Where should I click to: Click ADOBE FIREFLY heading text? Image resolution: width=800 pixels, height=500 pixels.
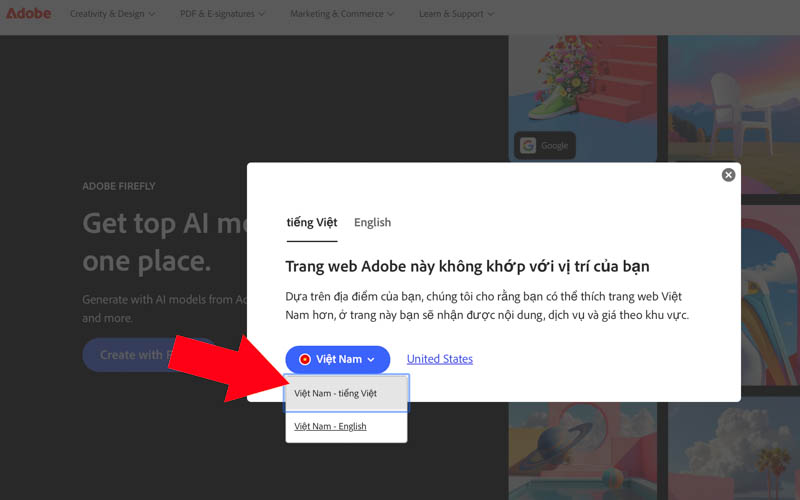pos(119,186)
